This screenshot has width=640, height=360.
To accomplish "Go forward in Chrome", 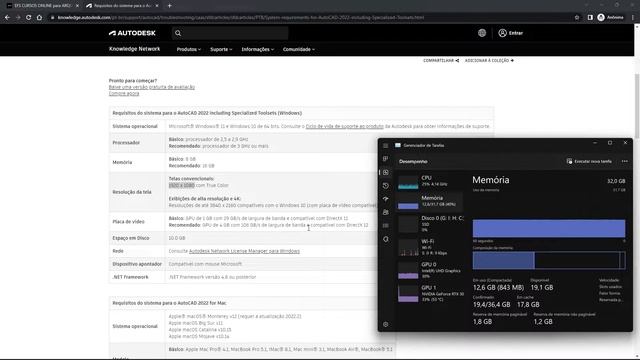I will (18, 18).
